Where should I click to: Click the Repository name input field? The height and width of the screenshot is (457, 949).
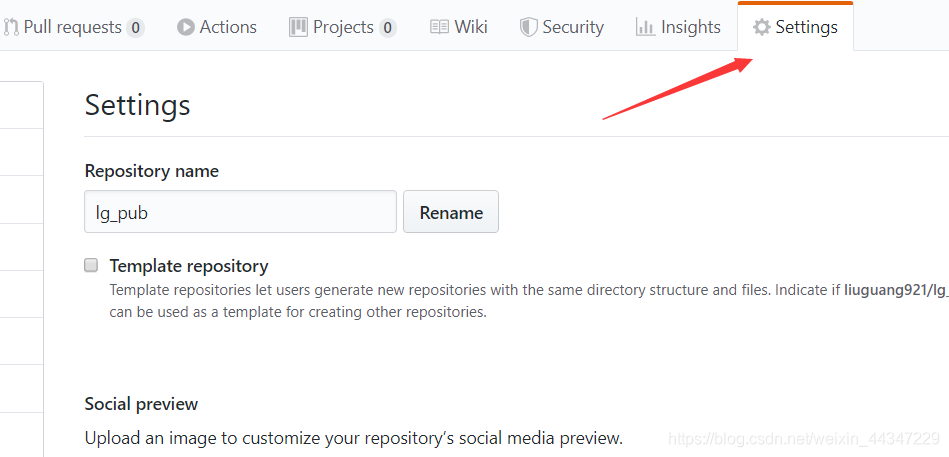[240, 212]
